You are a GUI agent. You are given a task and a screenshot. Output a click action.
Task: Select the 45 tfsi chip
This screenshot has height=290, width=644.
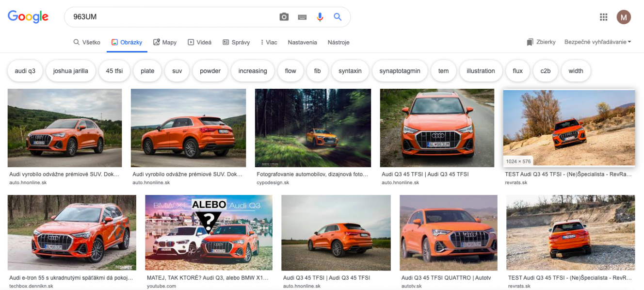114,71
